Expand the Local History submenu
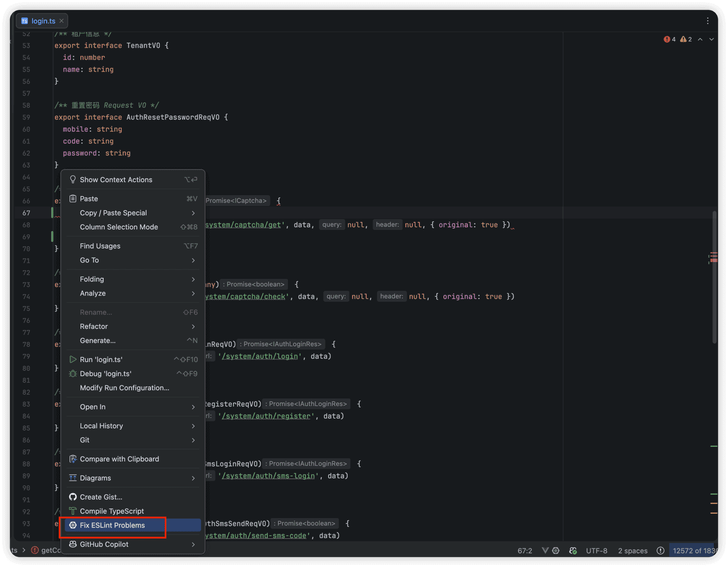This screenshot has width=728, height=567. [133, 426]
